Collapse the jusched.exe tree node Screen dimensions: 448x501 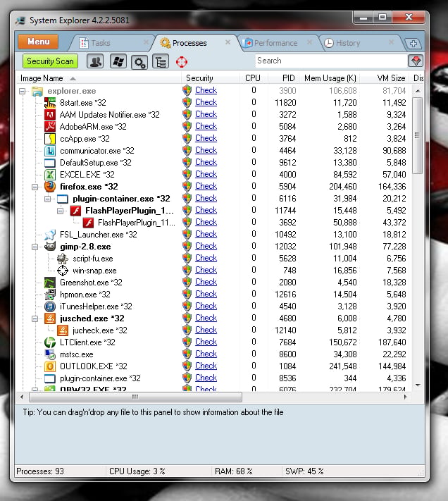[x=35, y=318]
